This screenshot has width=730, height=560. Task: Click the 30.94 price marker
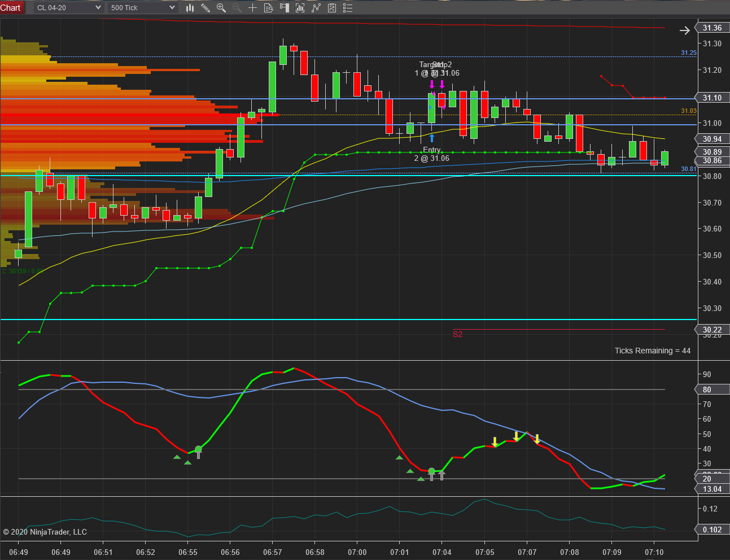click(712, 139)
